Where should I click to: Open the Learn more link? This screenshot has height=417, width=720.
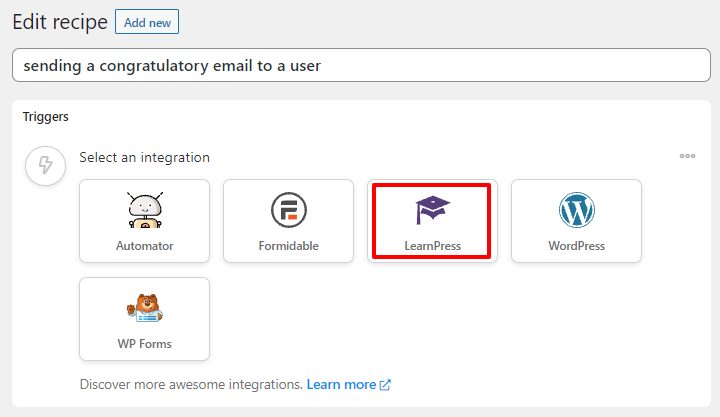point(341,384)
